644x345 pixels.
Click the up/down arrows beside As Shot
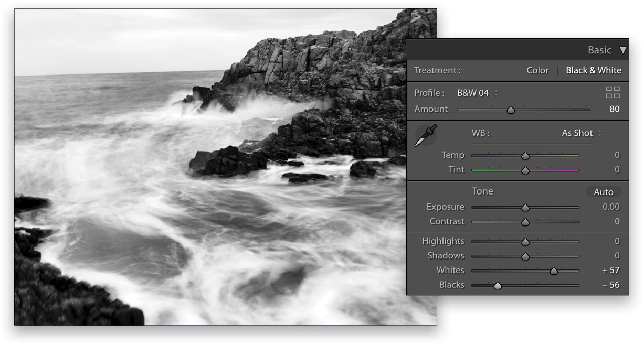600,133
